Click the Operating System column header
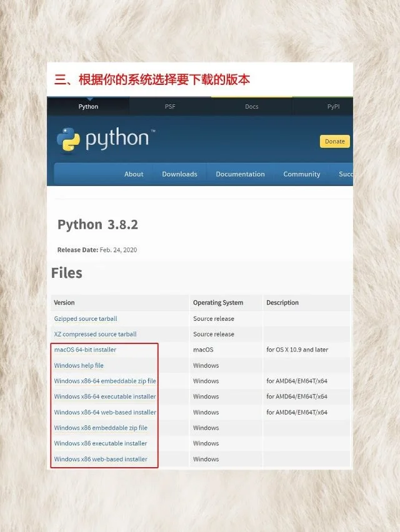Image resolution: width=400 pixels, height=532 pixels. (x=218, y=302)
